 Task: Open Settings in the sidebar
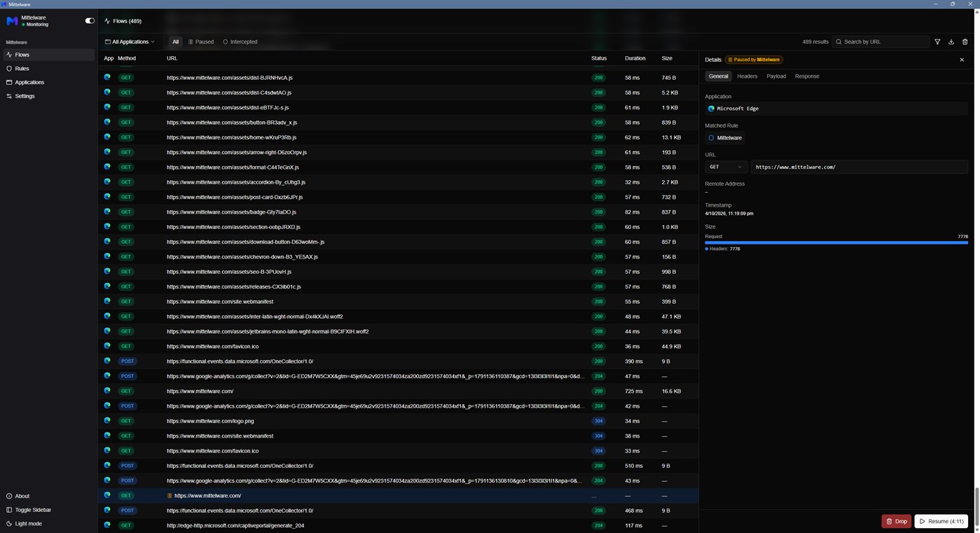pyautogui.click(x=48, y=96)
